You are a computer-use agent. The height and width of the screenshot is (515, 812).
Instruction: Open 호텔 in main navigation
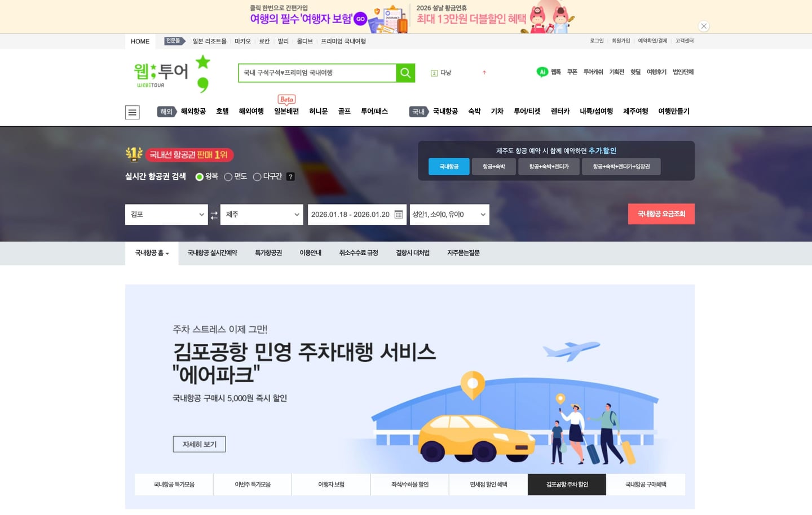223,112
